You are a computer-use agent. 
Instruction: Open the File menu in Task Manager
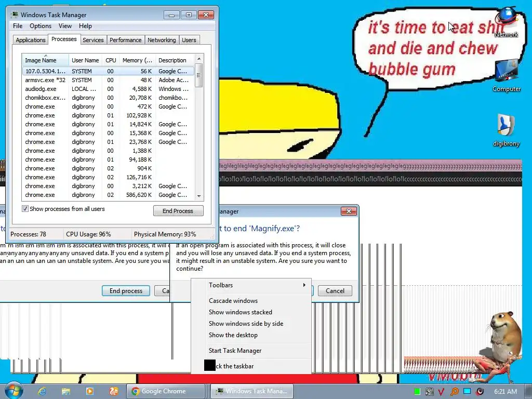[18, 26]
